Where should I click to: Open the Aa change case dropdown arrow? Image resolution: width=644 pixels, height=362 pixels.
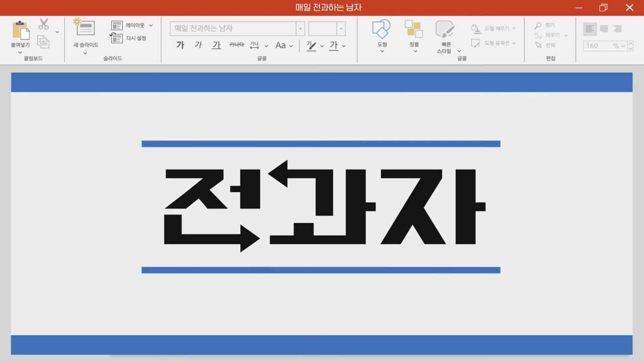291,46
